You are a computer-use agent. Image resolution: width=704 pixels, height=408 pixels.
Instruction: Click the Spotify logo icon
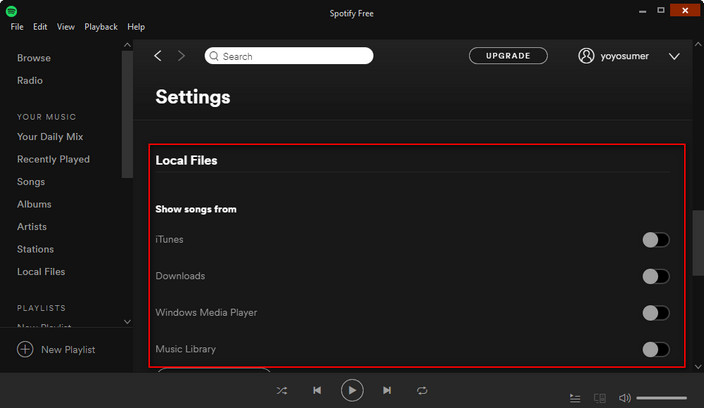coord(11,11)
